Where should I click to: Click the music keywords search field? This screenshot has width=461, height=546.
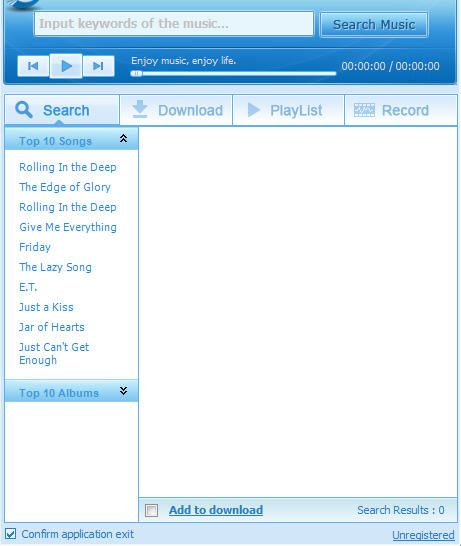(174, 24)
